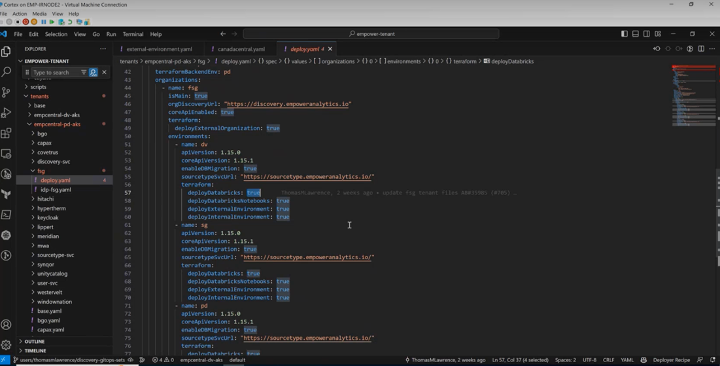Collapse the fsg folder
This screenshot has width=720, height=366.
pyautogui.click(x=41, y=171)
